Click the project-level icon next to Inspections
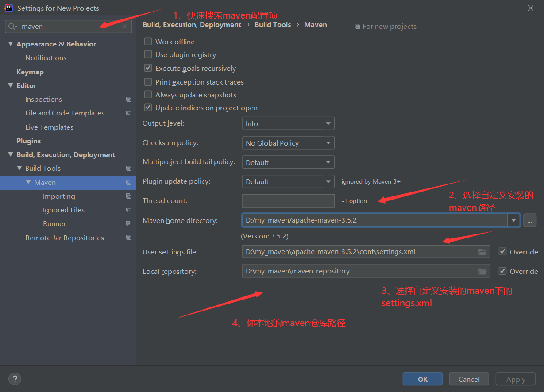Image resolution: width=544 pixels, height=392 pixels. (128, 100)
